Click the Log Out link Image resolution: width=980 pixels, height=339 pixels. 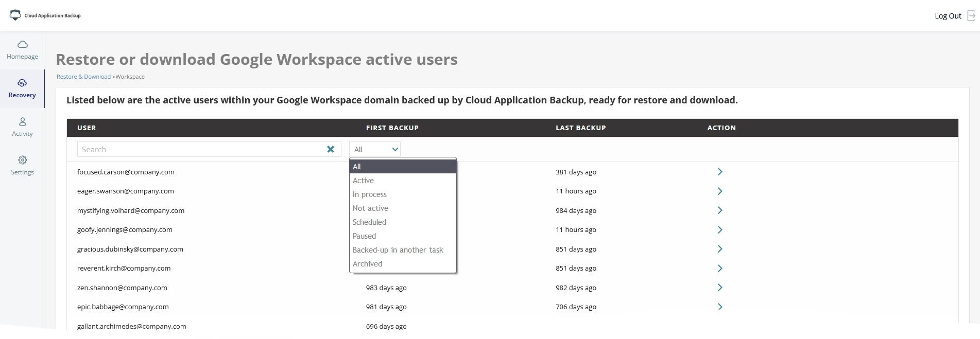(x=948, y=16)
